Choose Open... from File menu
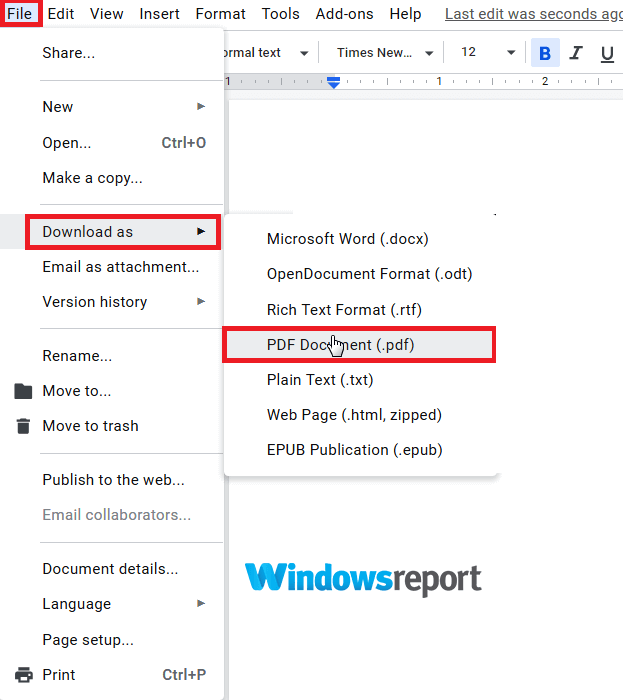The image size is (623, 700). [112, 143]
